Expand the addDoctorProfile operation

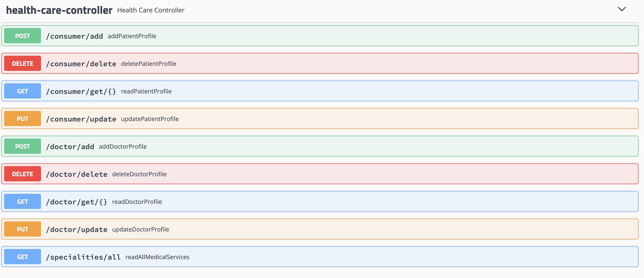click(122, 147)
